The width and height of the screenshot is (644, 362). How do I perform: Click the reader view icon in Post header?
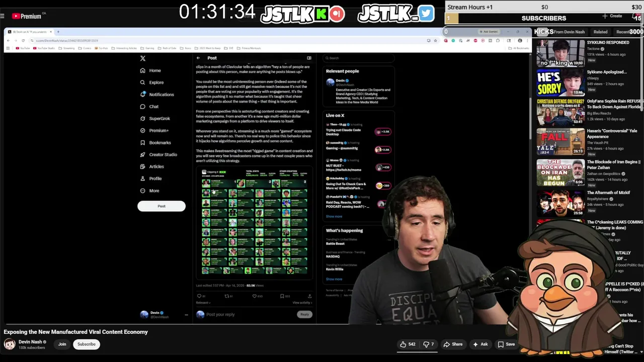pos(309,58)
